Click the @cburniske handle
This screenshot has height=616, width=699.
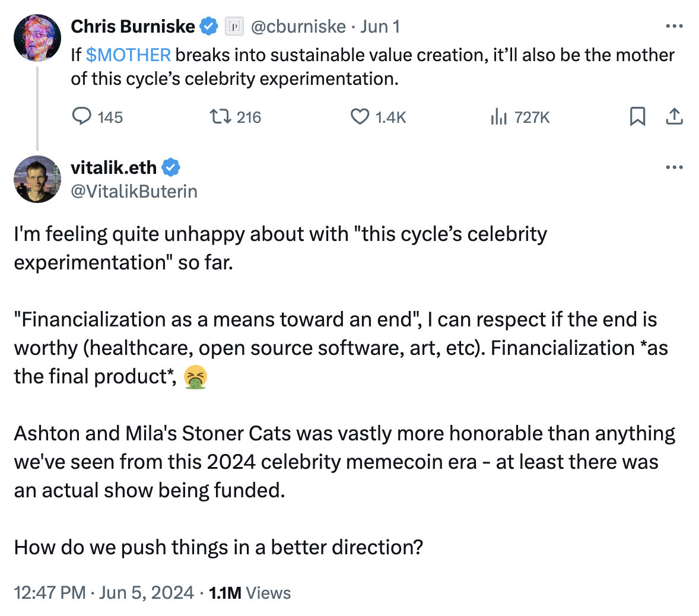[296, 26]
